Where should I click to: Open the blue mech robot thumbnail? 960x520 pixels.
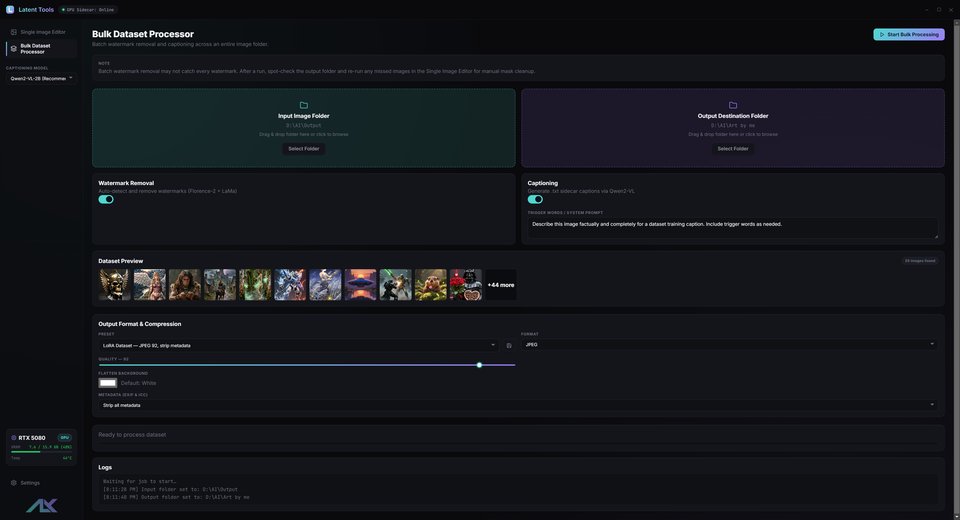point(290,285)
